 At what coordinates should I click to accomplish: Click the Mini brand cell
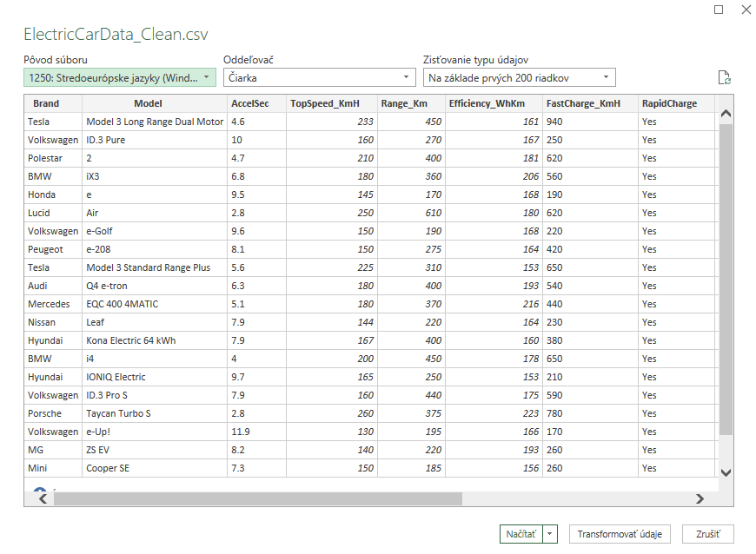pyautogui.click(x=53, y=468)
